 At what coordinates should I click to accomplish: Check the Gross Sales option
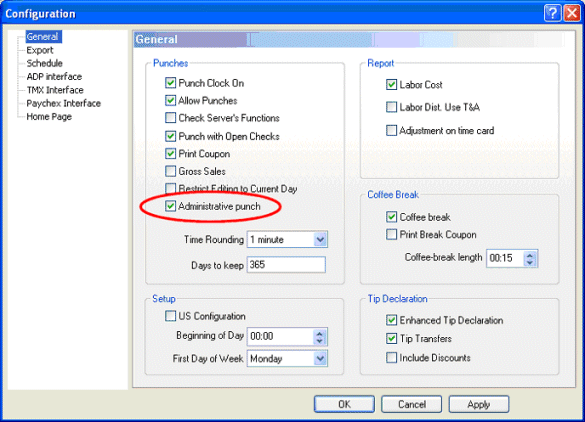(171, 171)
